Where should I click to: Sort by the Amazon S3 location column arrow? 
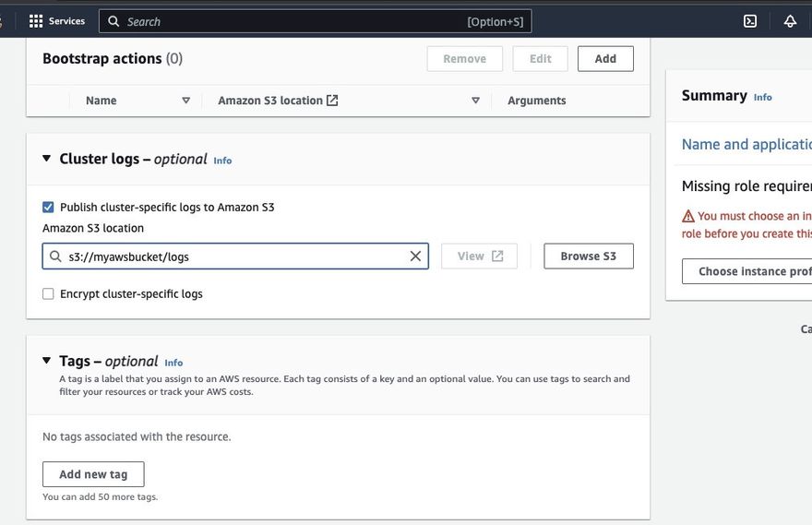(475, 101)
